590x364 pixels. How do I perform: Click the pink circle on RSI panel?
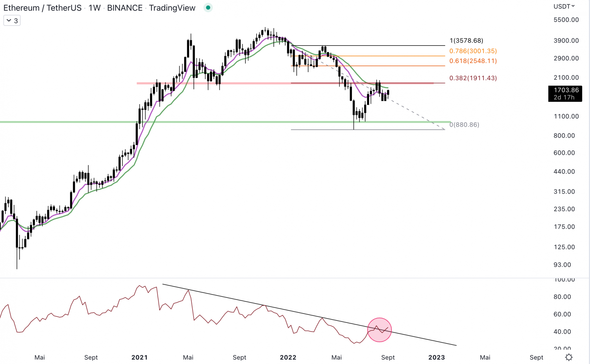[x=379, y=330]
